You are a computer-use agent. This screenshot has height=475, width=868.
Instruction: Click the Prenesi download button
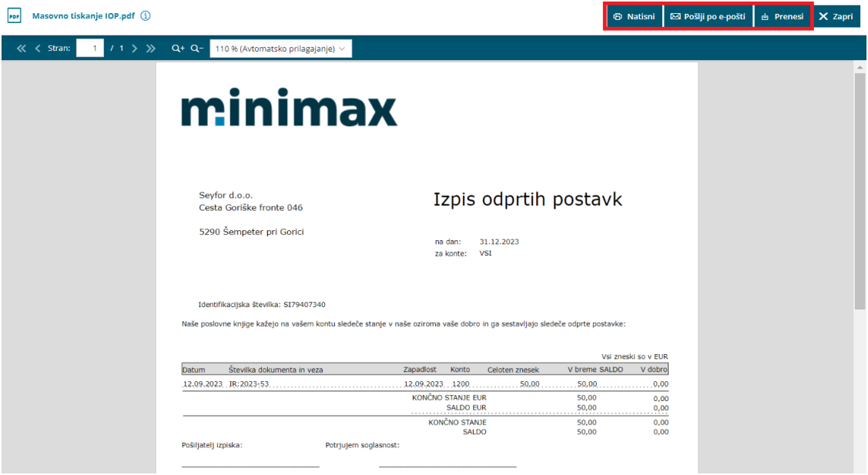pyautogui.click(x=783, y=17)
